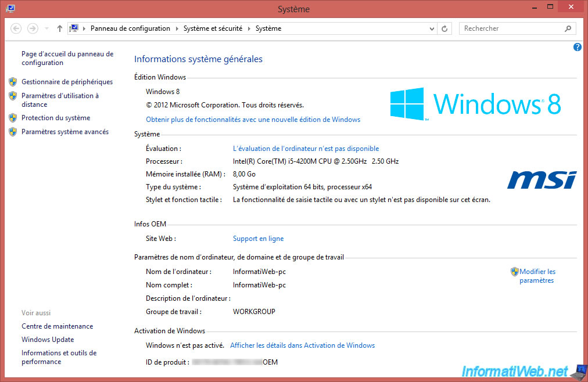Click the Informations système générales heading
This screenshot has width=588, height=382.
(198, 59)
